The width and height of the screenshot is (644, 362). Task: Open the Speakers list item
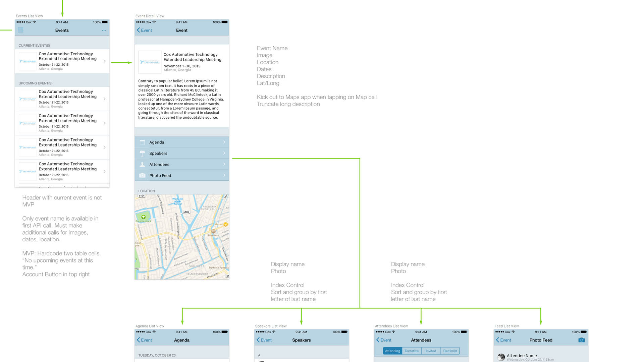(x=158, y=154)
